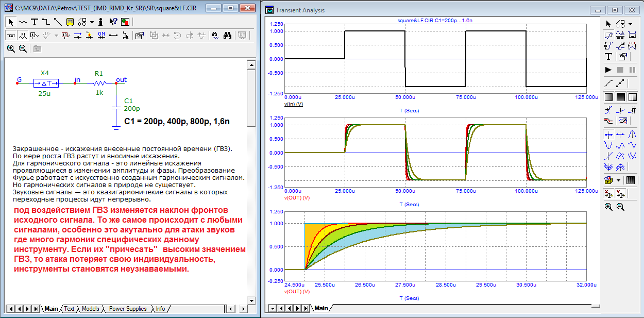This screenshot has height=318, width=644.
Task: Choose the Resistor component tool
Action: click(23, 22)
